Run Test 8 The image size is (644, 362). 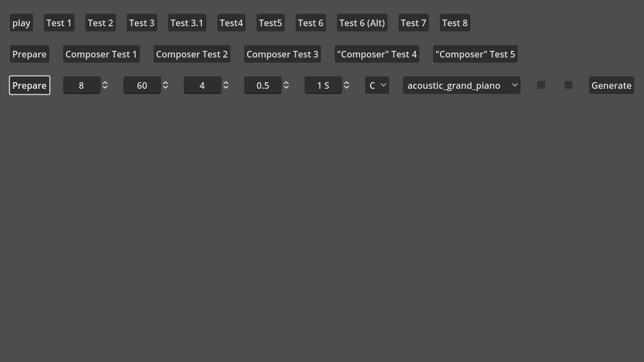click(455, 23)
